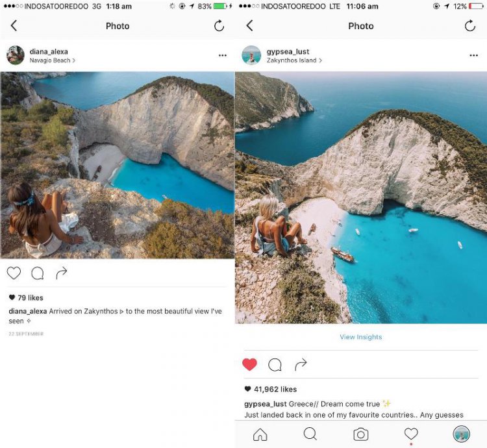
Task: Switch to Home tab
Action: 260,434
